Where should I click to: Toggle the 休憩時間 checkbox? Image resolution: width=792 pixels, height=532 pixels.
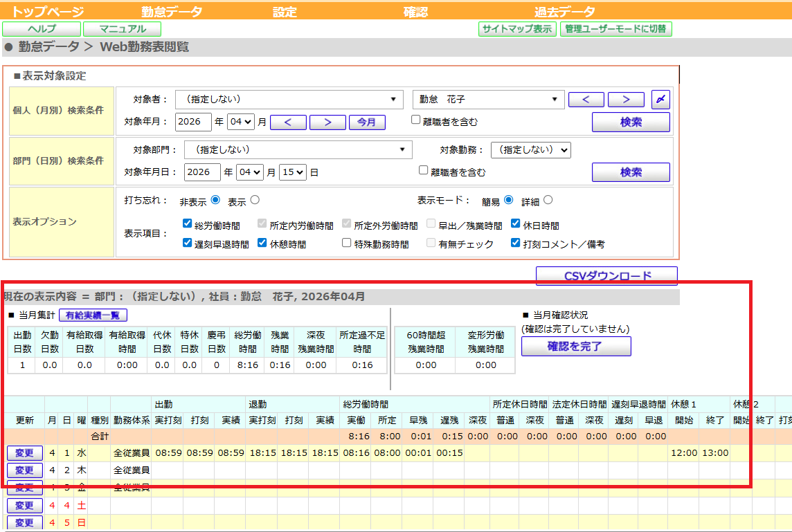point(262,244)
